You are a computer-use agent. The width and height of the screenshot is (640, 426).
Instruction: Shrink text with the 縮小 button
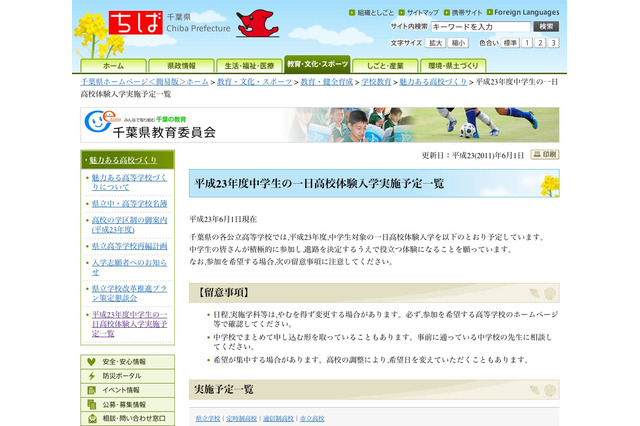pyautogui.click(x=458, y=43)
